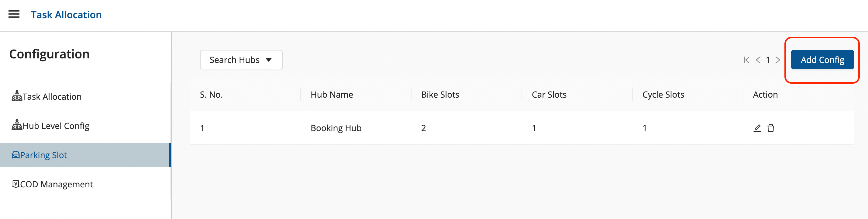
Task: Open COD Management in the sidebar
Action: (56, 184)
